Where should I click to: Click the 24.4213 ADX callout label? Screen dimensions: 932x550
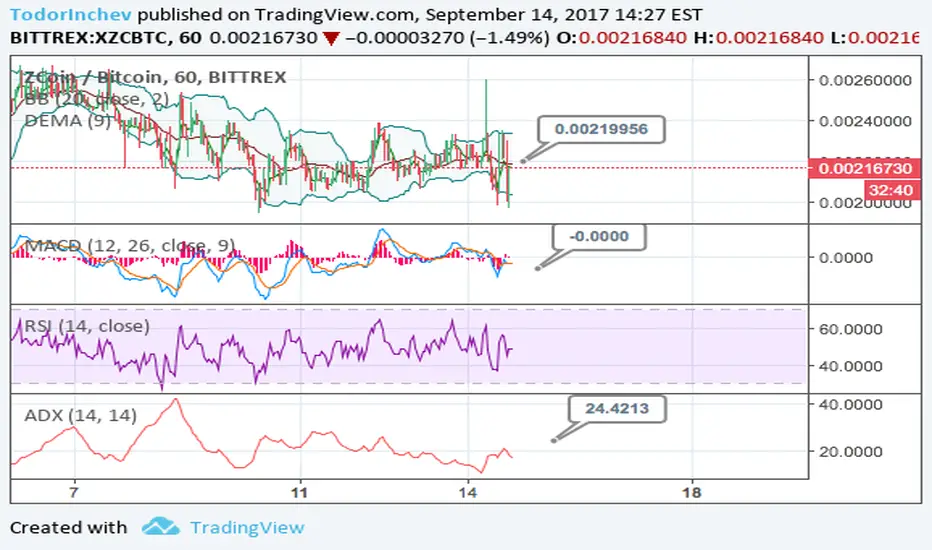tap(617, 408)
